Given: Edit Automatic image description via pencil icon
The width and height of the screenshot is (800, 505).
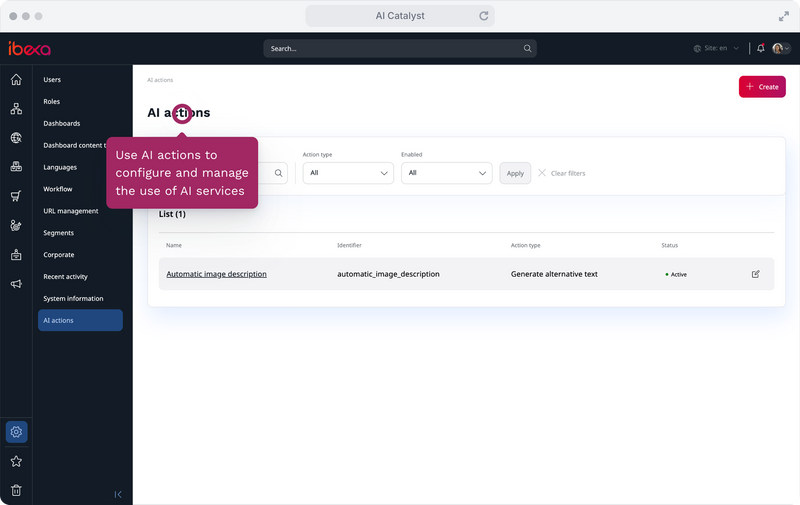Looking at the screenshot, I should (x=756, y=274).
